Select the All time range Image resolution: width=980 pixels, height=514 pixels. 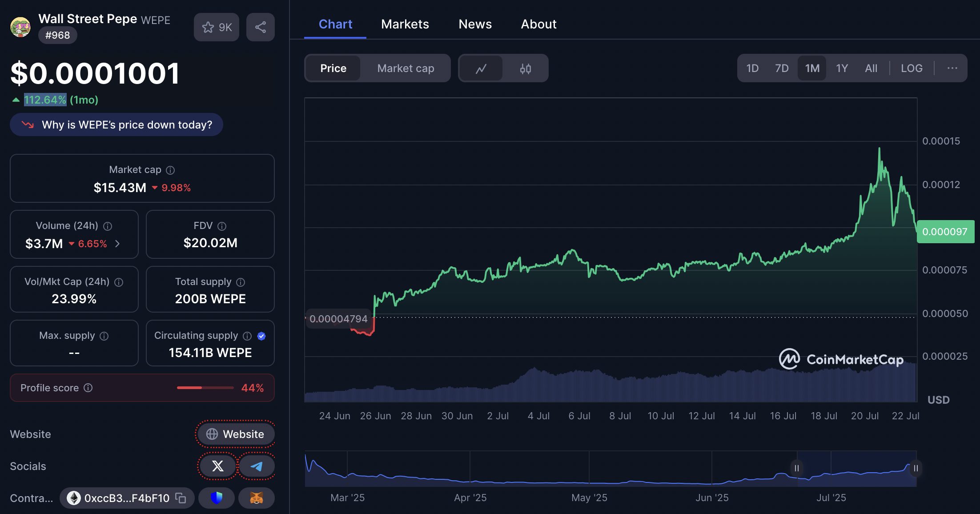(871, 68)
